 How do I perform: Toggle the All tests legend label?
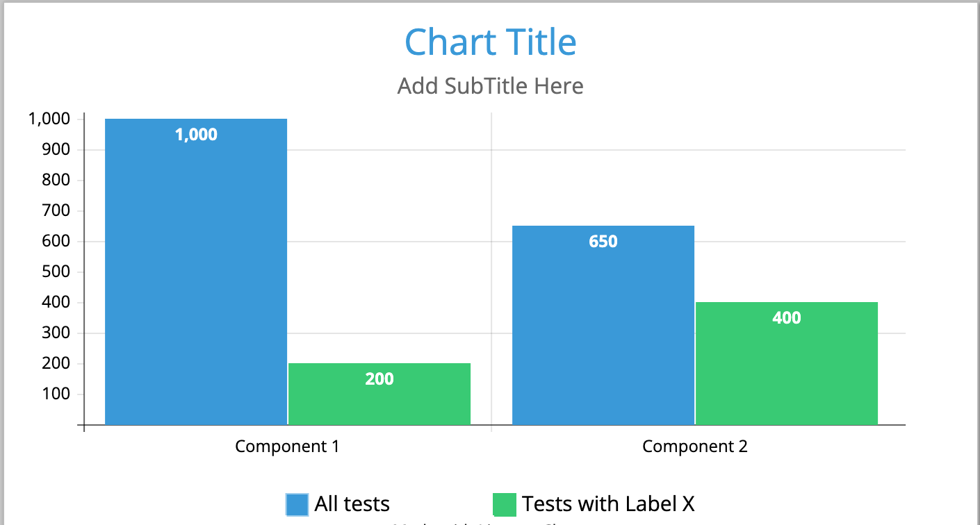(352, 503)
